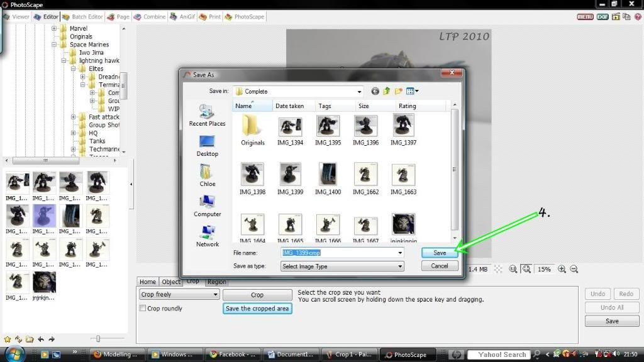The width and height of the screenshot is (644, 362).
Task: Click the right arrow icon below thumbnails
Action: click(x=52, y=339)
